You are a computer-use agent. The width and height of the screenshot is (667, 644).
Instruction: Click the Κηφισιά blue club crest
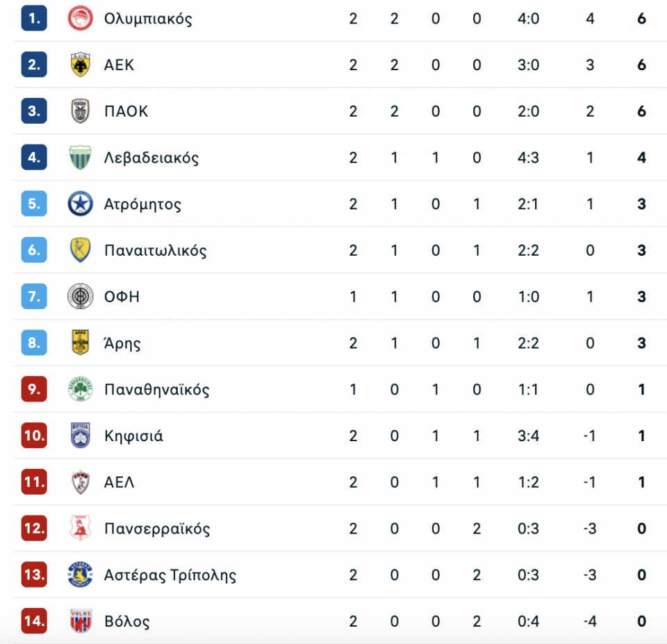click(x=81, y=436)
